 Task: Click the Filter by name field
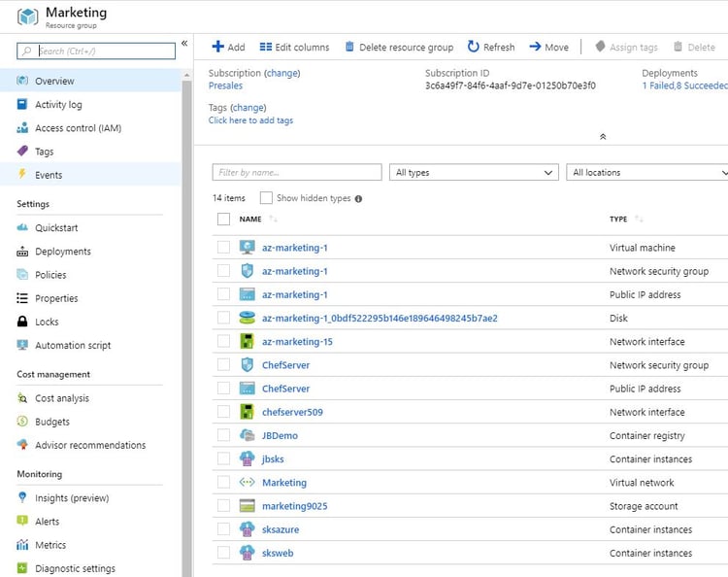[297, 172]
